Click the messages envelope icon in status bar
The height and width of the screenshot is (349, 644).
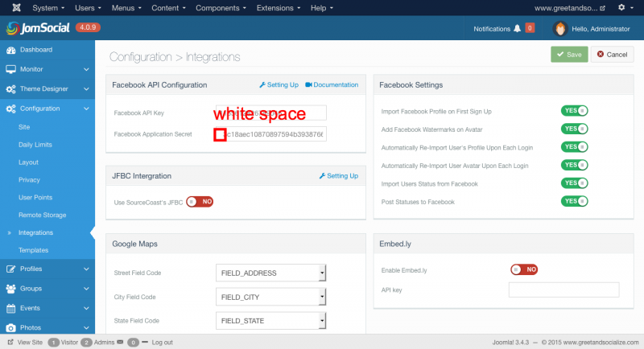[x=120, y=342]
